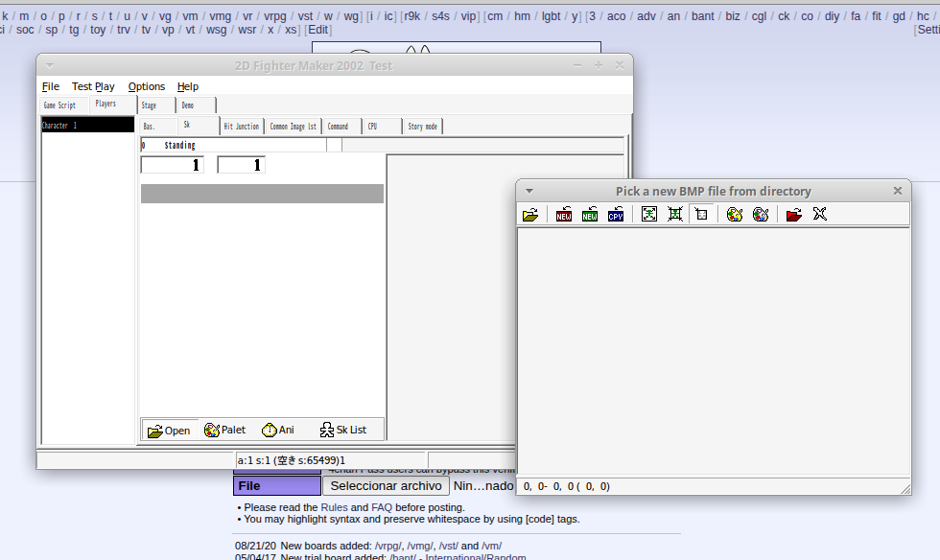
Task: Click the yellow open-folder icon in BMP picker
Action: tap(530, 214)
